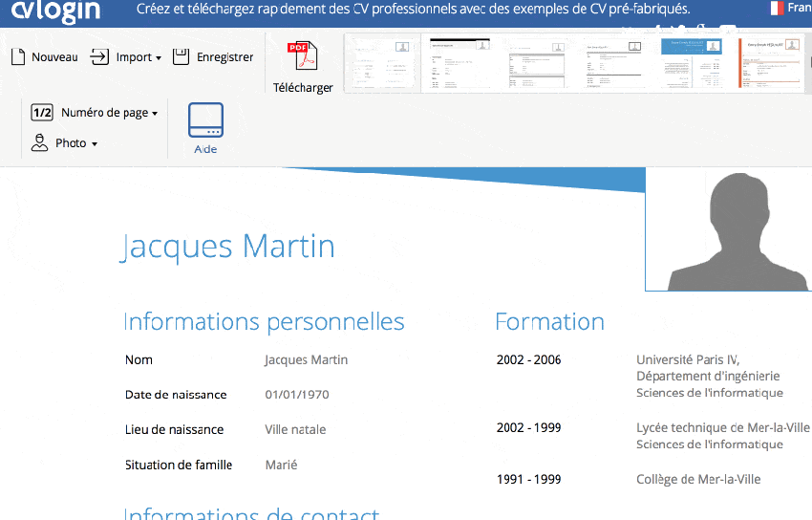Expand the Import dropdown arrow
Viewport: 812px width, 520px height.
[159, 58]
